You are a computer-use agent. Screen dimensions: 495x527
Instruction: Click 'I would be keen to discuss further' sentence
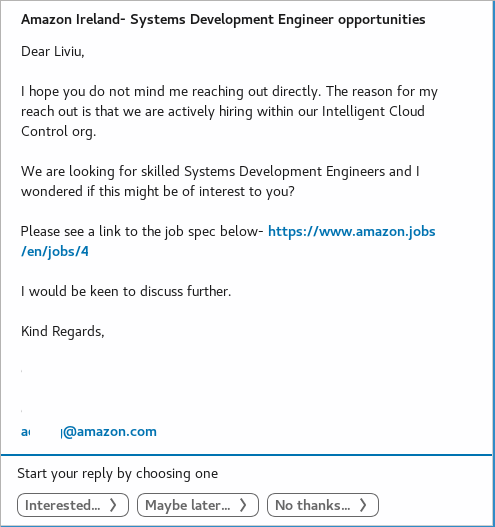click(x=126, y=291)
